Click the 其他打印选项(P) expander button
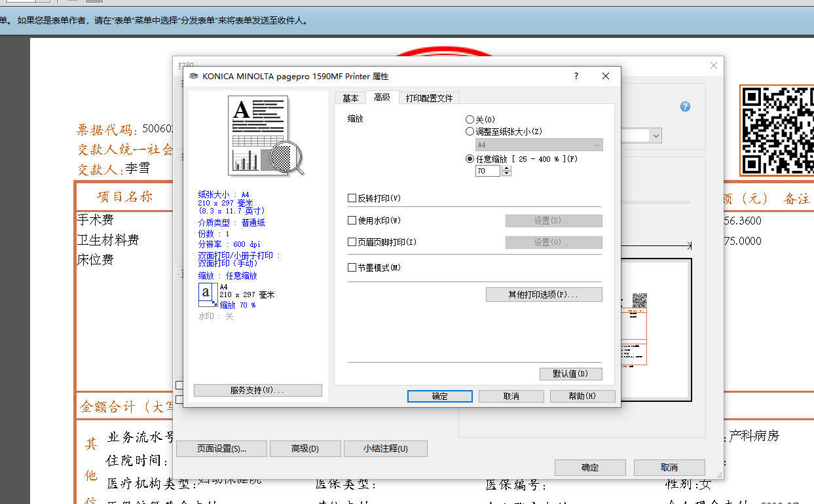Screen dimensions: 814x504 [544, 294]
